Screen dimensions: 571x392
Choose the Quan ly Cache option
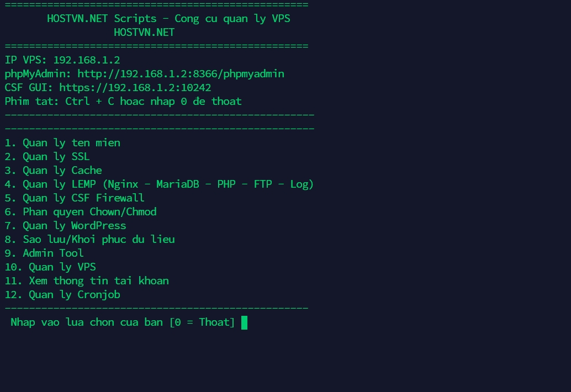[x=54, y=171]
